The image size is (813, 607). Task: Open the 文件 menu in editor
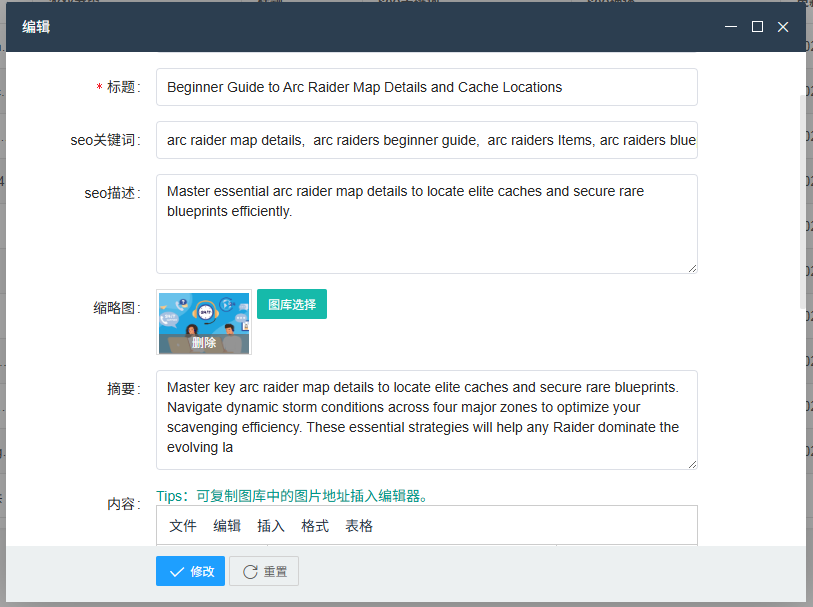[183, 526]
